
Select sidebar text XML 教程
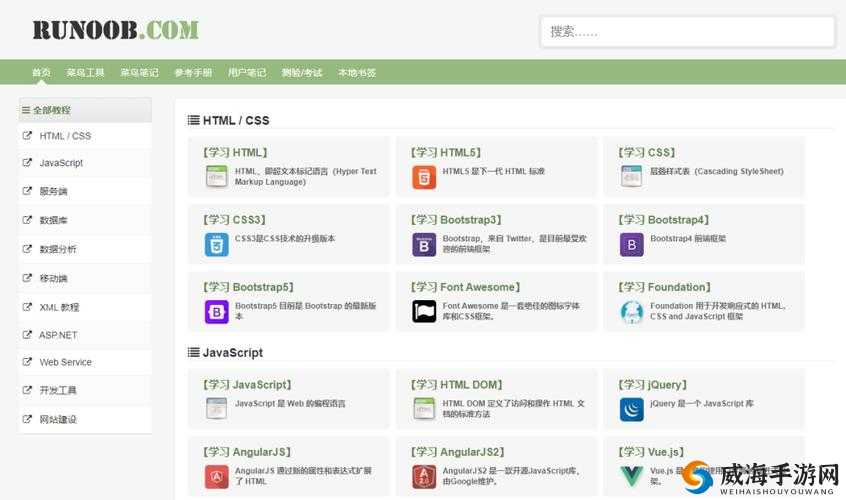tap(59, 307)
